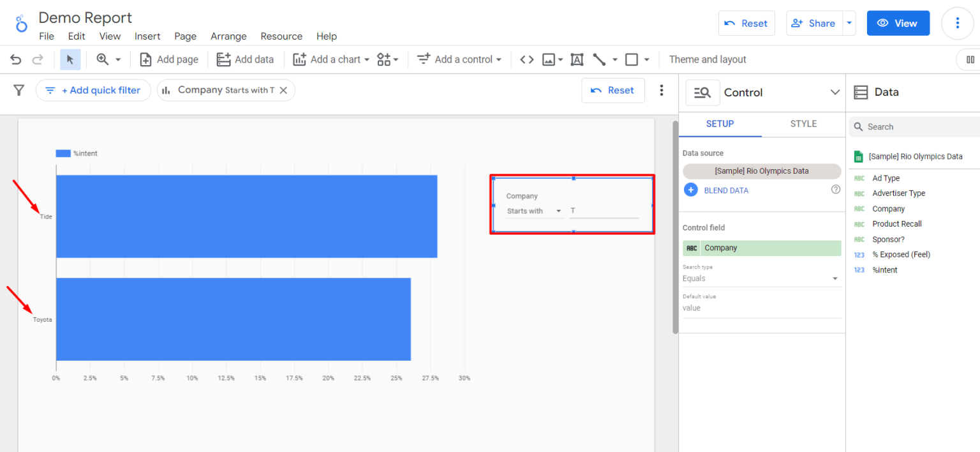980x452 pixels.
Task: Open the Search type Equals dropdown
Action: pyautogui.click(x=761, y=278)
